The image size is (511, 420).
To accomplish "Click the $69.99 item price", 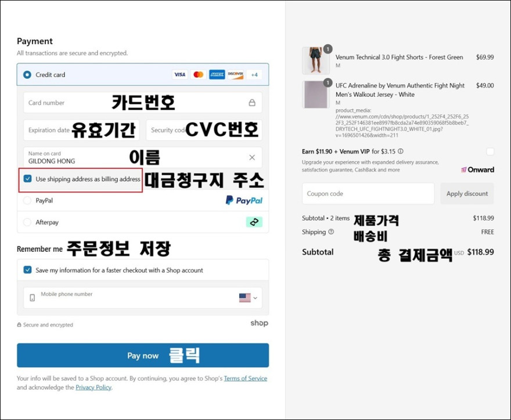I will 485,57.
